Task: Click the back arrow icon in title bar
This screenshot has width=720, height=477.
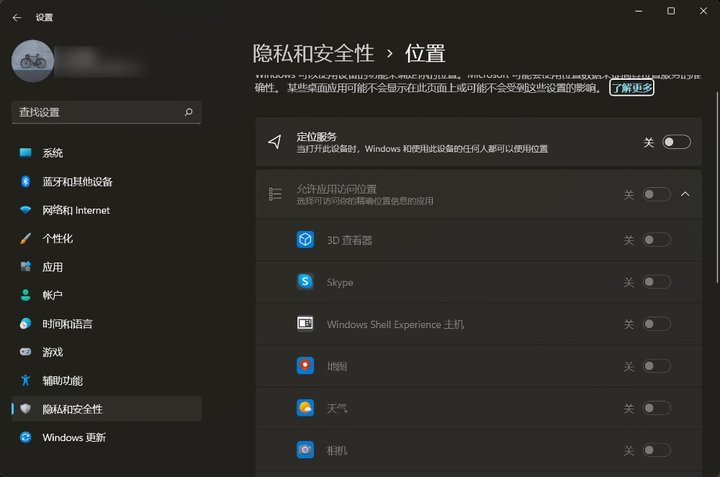Action: click(16, 17)
